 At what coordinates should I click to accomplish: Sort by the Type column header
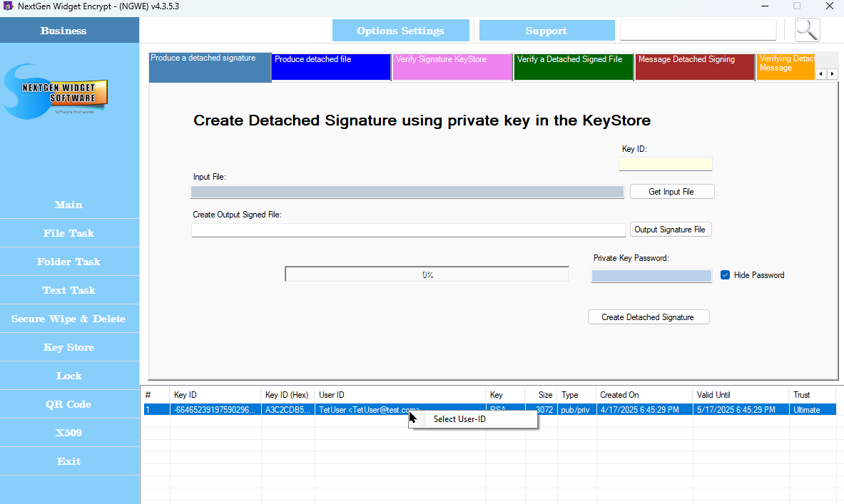576,395
